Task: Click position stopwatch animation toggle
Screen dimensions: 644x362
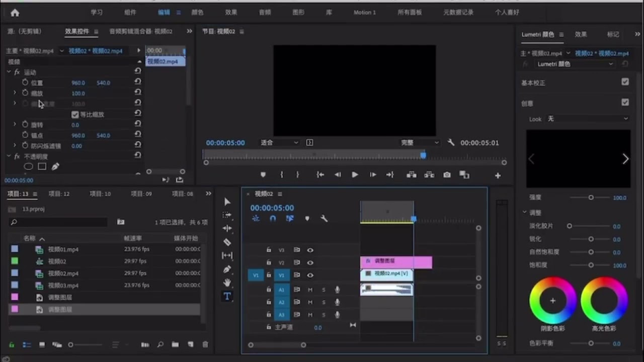Action: point(25,82)
